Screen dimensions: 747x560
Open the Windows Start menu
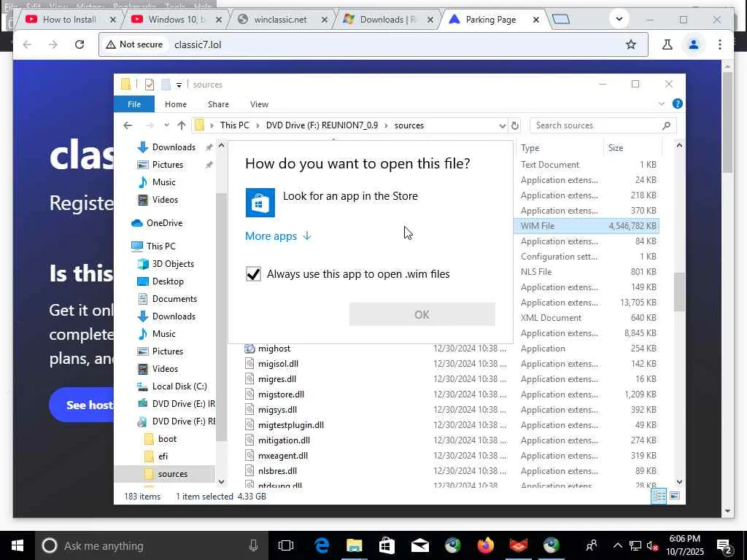point(18,545)
